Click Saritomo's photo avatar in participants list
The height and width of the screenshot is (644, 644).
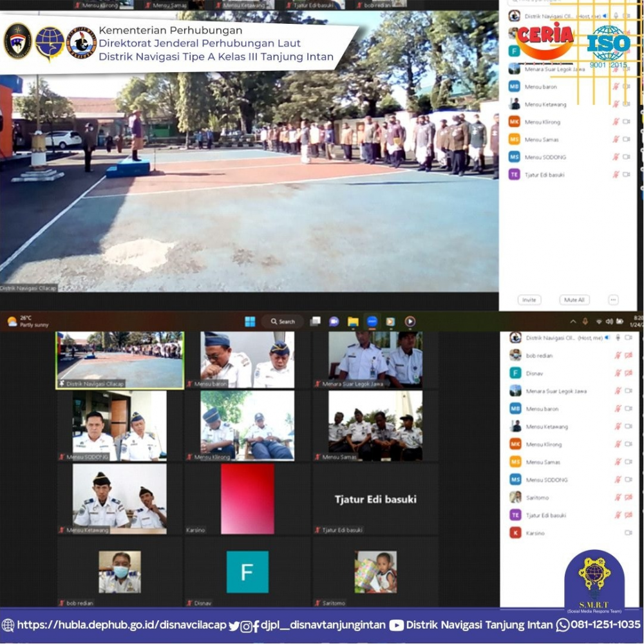515,497
